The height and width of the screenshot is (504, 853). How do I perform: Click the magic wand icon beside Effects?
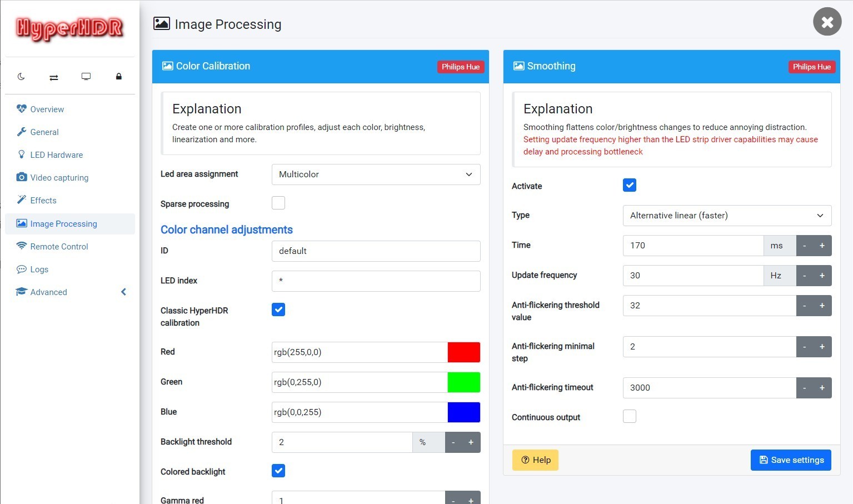point(22,200)
